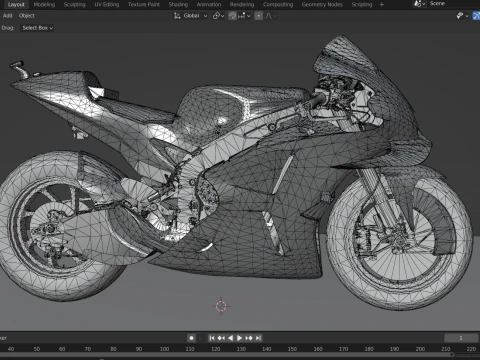Switch to the UV Editing workspace
The image size is (480, 360).
[106, 4]
